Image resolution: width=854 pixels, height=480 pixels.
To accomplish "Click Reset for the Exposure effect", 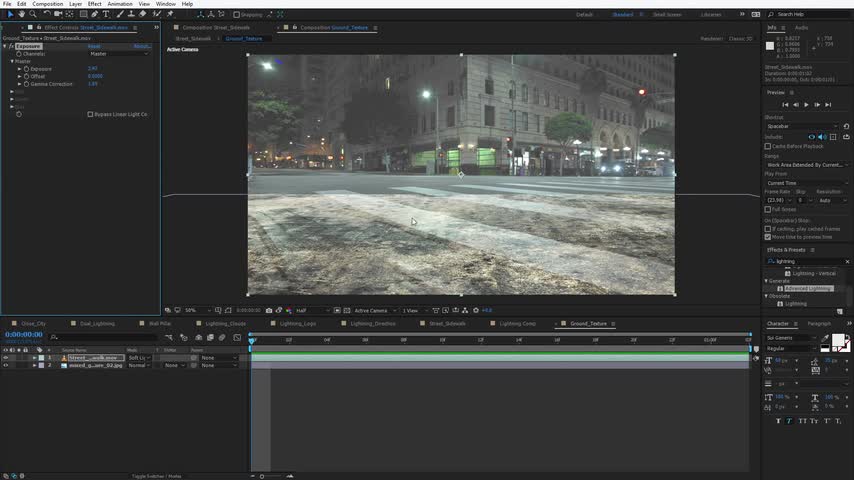I will pyautogui.click(x=94, y=46).
